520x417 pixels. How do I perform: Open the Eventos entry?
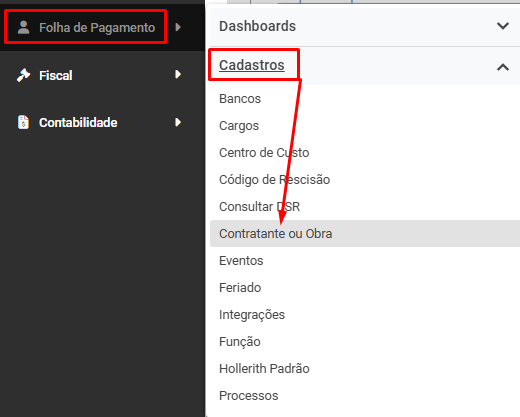click(x=241, y=261)
